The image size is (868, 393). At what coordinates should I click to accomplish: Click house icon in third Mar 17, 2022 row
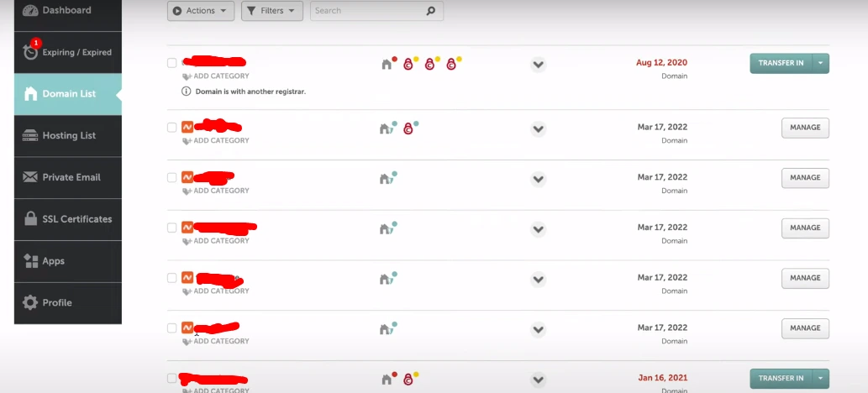[387, 228]
